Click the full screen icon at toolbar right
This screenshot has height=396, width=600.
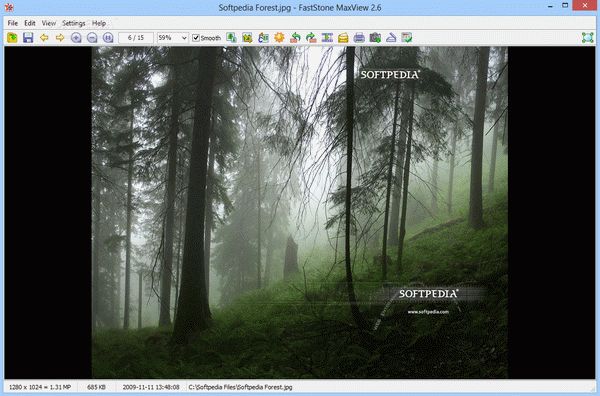click(587, 37)
